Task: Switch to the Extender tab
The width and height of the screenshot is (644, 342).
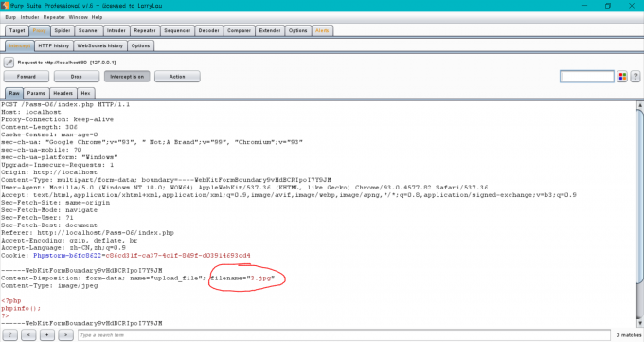Action: coord(270,31)
